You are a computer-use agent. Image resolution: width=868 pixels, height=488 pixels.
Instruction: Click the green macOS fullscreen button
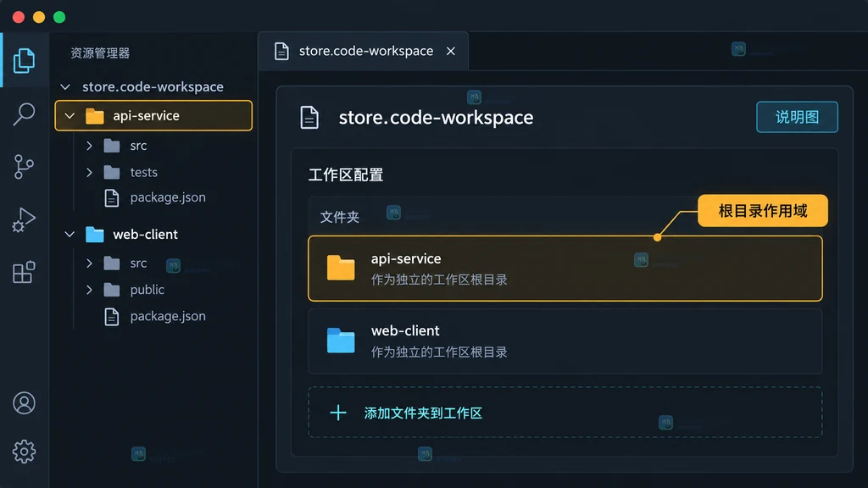[59, 17]
